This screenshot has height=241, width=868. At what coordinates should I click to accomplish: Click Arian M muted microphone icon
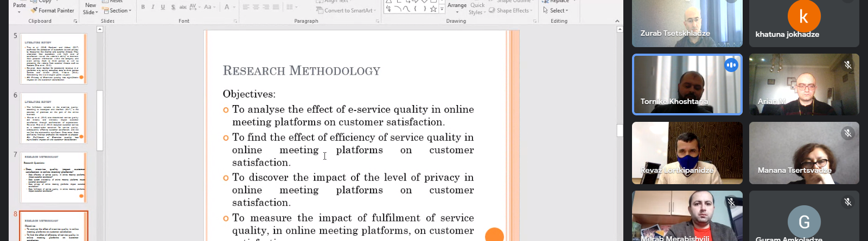coord(848,65)
